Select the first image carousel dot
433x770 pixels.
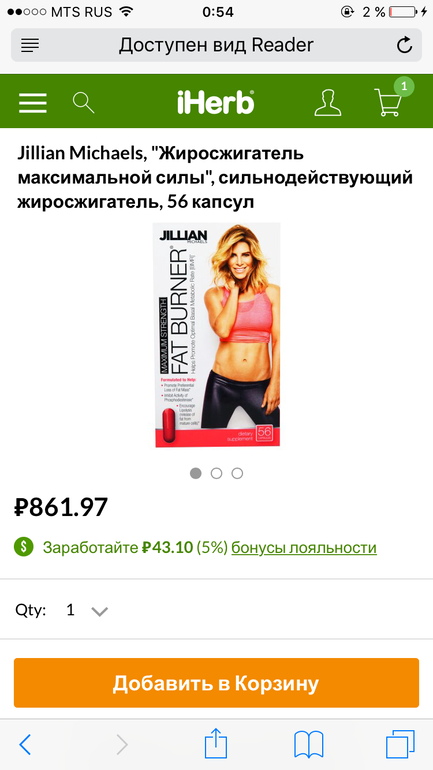pos(195,473)
